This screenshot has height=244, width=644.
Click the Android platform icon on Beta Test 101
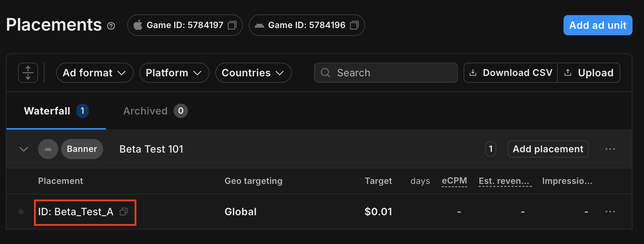pyautogui.click(x=48, y=149)
